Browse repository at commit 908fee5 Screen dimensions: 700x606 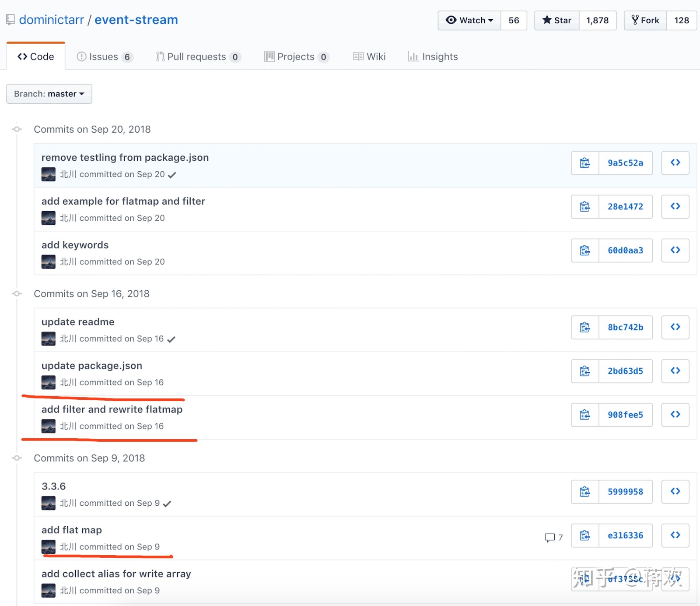(675, 415)
